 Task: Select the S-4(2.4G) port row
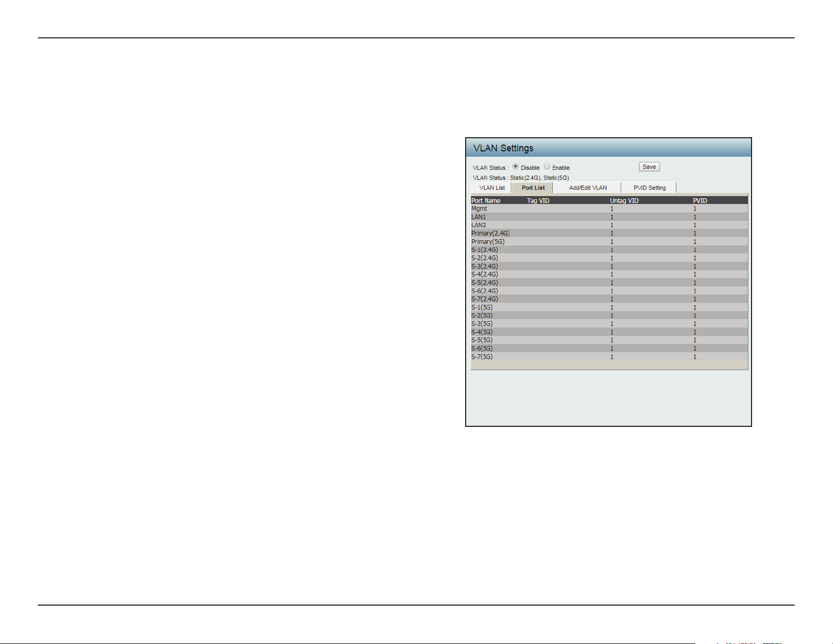coord(609,274)
